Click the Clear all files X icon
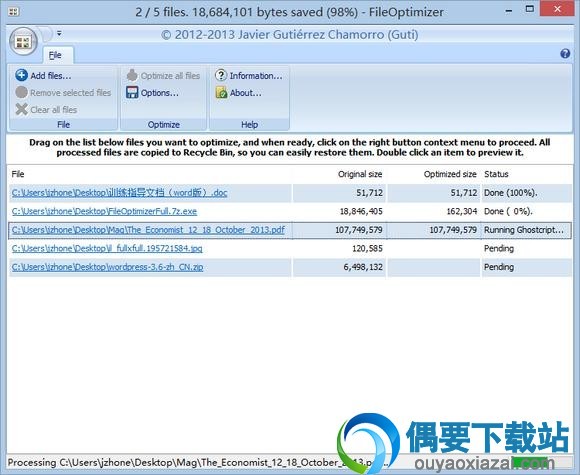The width and height of the screenshot is (580, 475). click(x=21, y=109)
